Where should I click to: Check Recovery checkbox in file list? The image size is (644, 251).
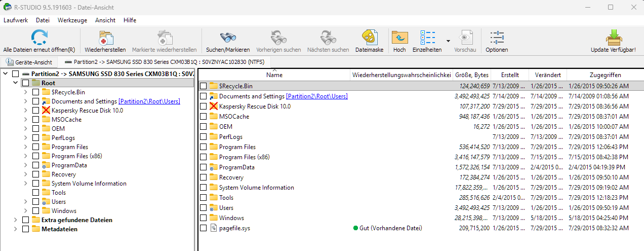(x=203, y=177)
